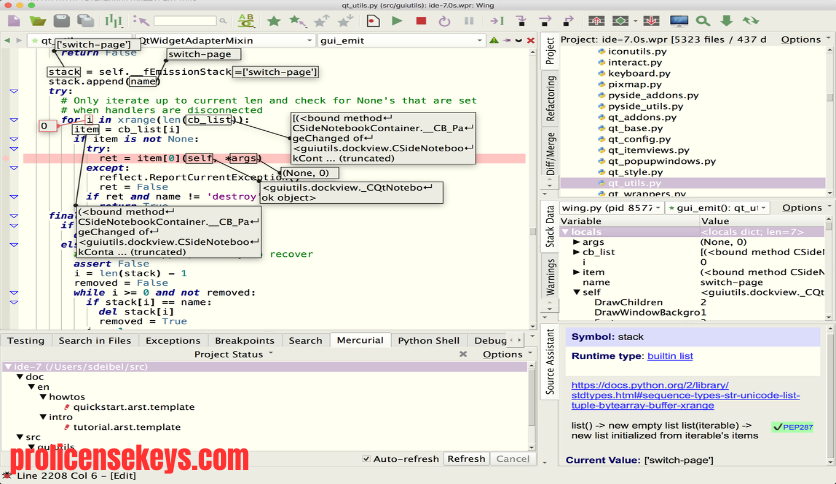This screenshot has height=484, width=836.
Task: Restart the debug process
Action: [x=444, y=21]
